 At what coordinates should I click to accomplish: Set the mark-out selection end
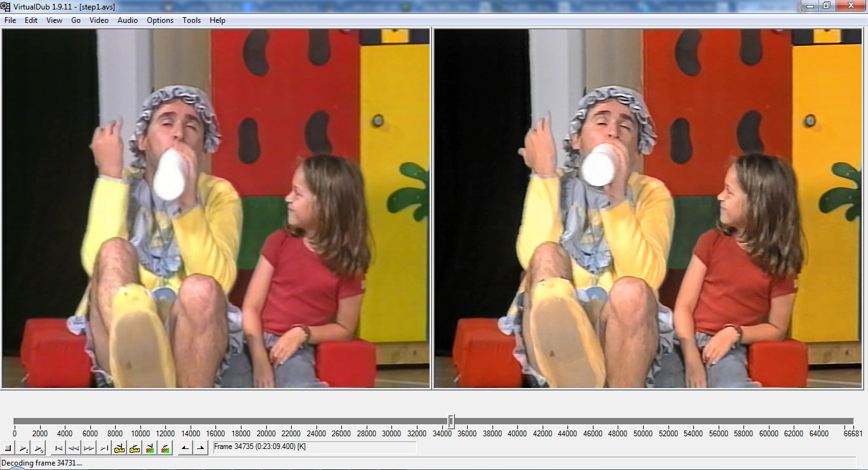tap(200, 448)
